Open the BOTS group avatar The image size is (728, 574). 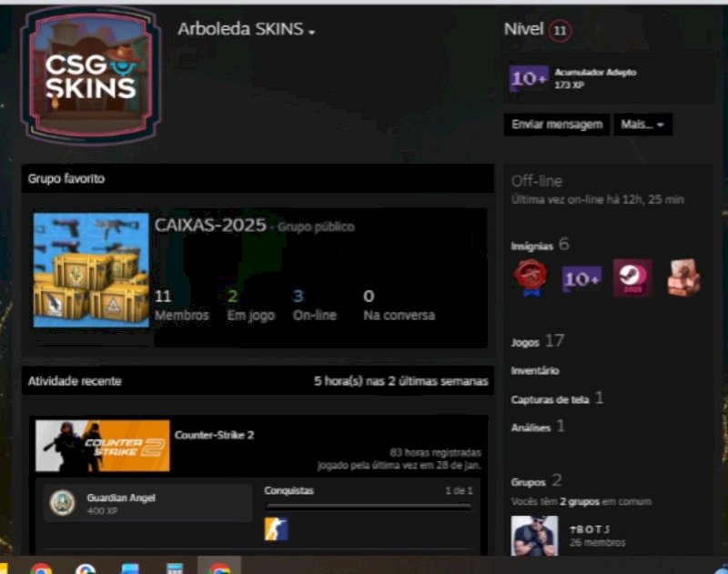534,536
